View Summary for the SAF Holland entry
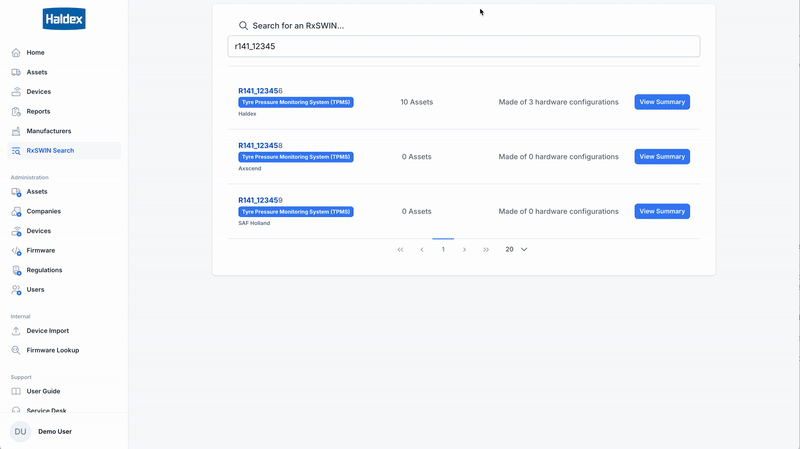The image size is (800, 449). click(x=662, y=211)
